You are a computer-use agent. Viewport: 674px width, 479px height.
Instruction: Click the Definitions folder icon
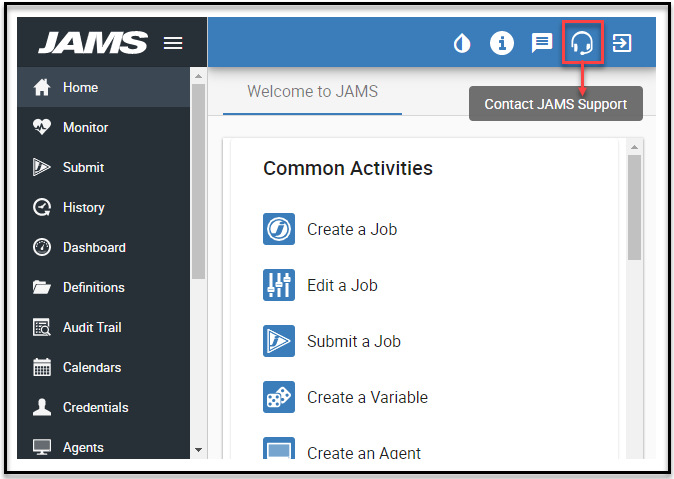pyautogui.click(x=42, y=287)
